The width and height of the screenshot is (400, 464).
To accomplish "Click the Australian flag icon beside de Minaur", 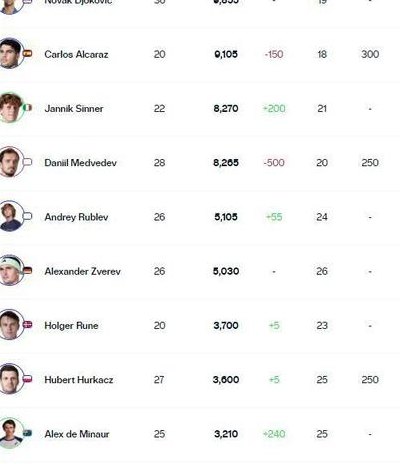I will 27,433.
